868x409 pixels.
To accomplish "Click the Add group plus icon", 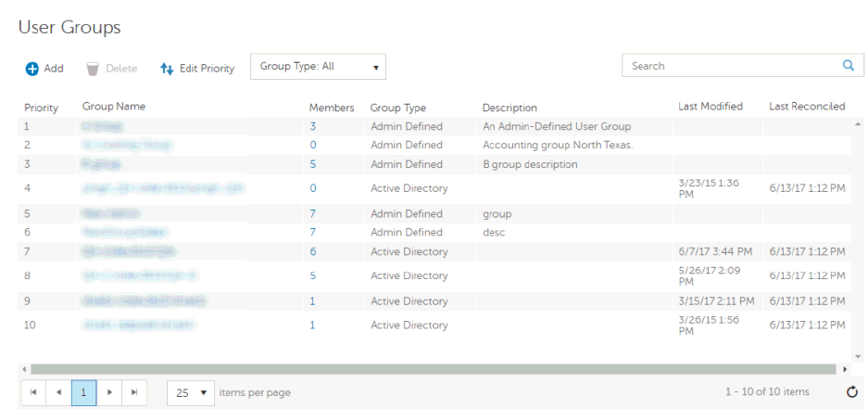I will (32, 69).
